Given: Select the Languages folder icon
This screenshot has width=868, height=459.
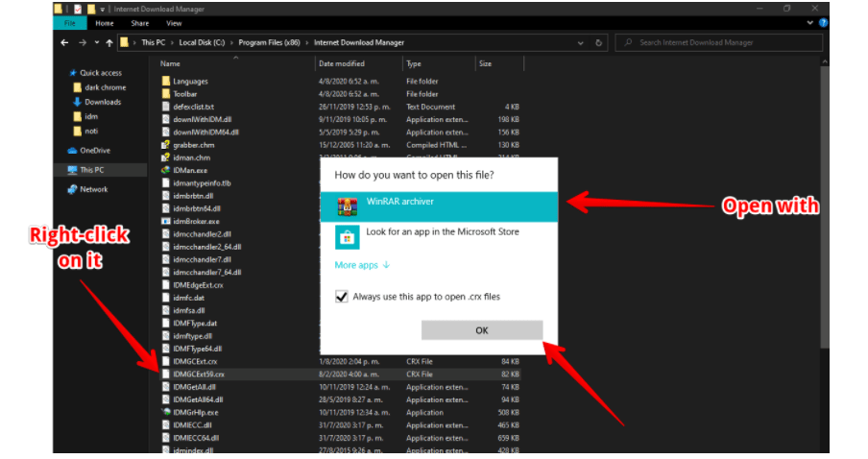Looking at the screenshot, I should click(165, 81).
